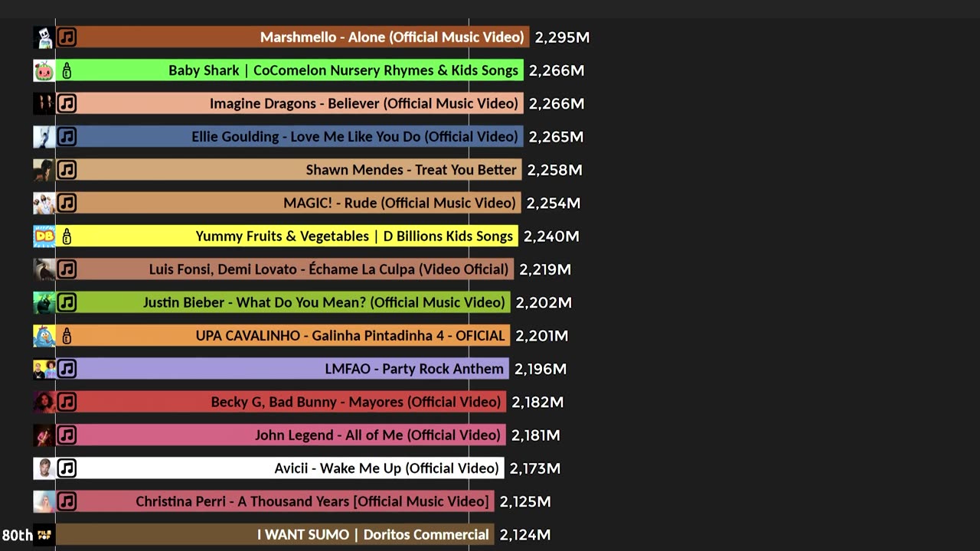Click the 2,219M view count value

click(x=545, y=269)
